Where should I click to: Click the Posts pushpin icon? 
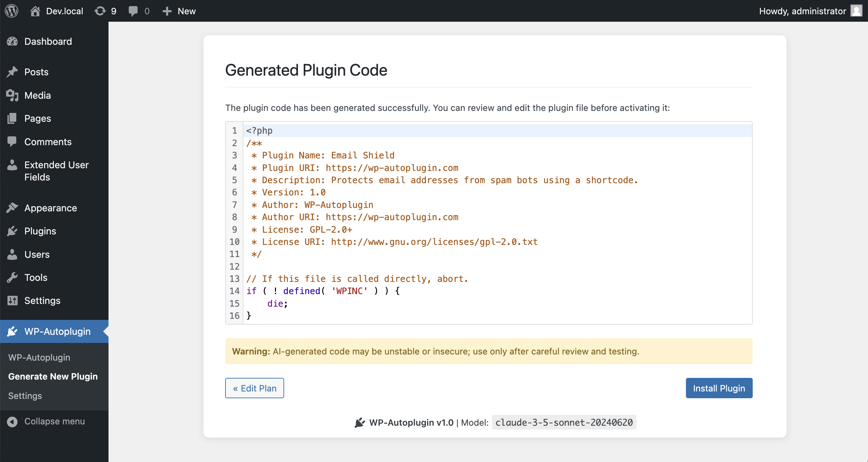click(x=12, y=72)
